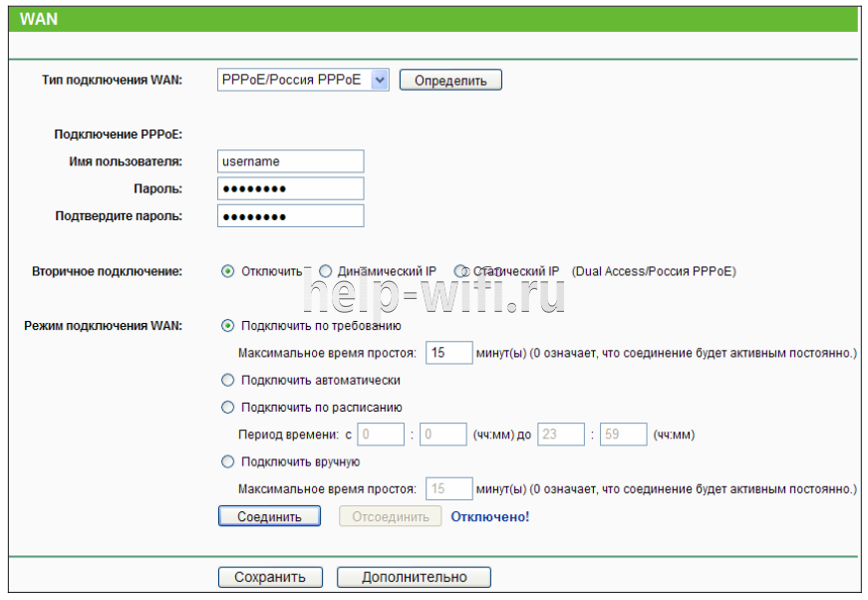868x600 pixels.
Task: Click the schedule end minutes field showing 59
Action: (623, 435)
